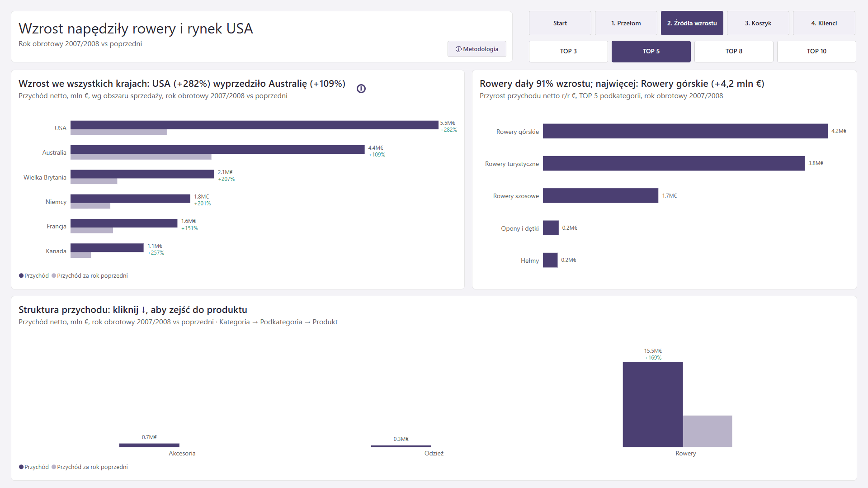This screenshot has width=868, height=488.
Task: Navigate to the 4. Klienci page
Action: click(x=824, y=23)
